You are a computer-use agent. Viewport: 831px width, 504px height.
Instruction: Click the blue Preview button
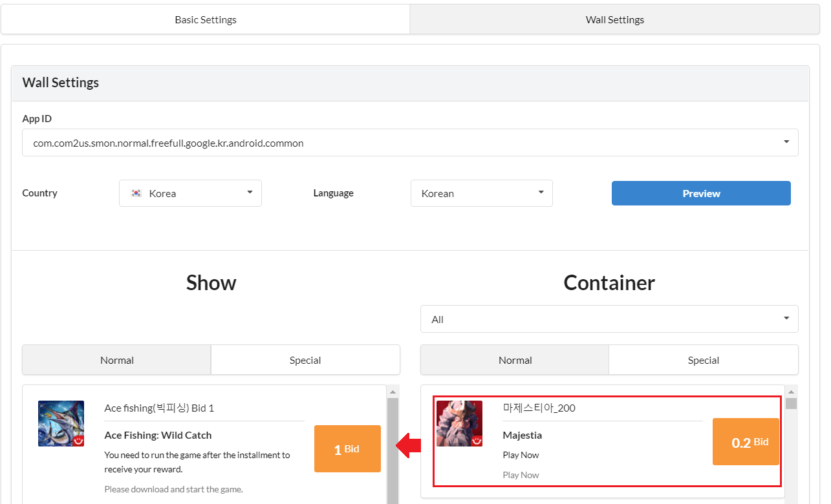[701, 193]
